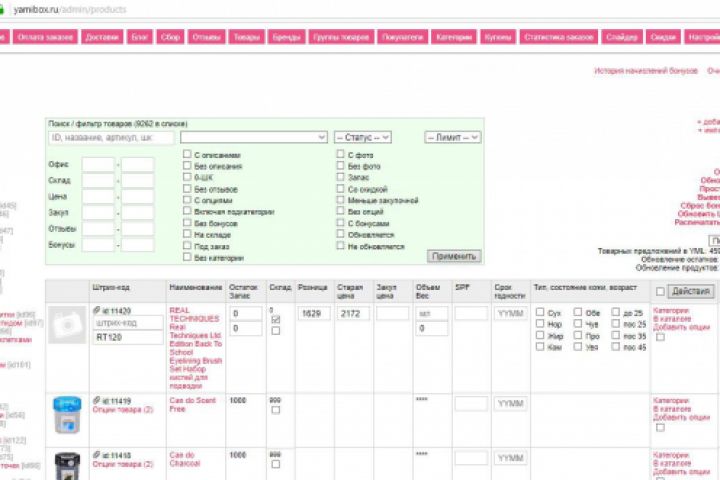Click the YYMM field in the 11420 row
Image resolution: width=720 pixels, height=480 pixels.
(511, 313)
